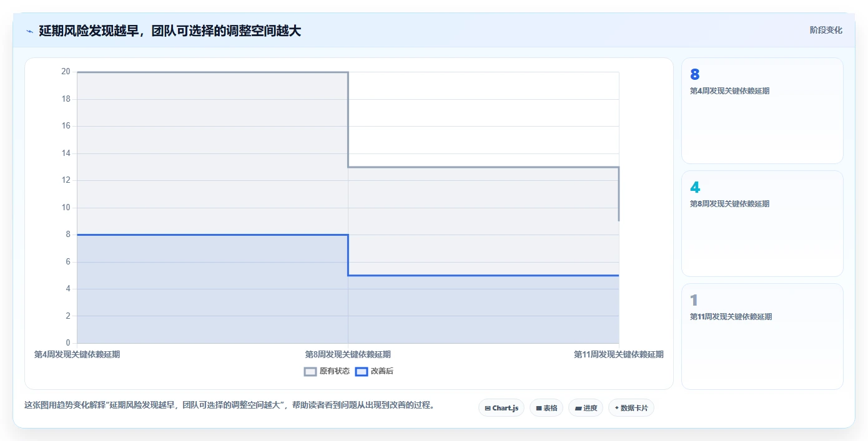Click the 第11周发现关键依赖延期 x-axis label
The height and width of the screenshot is (441, 868).
tap(619, 354)
